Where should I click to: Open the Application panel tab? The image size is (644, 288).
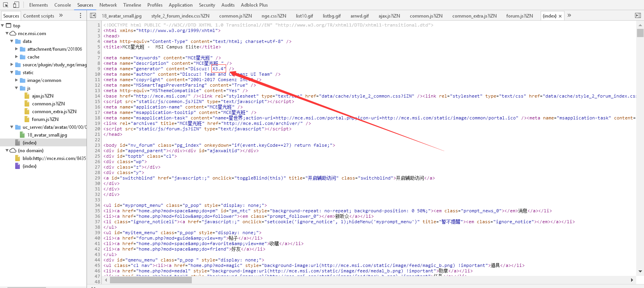point(180,5)
